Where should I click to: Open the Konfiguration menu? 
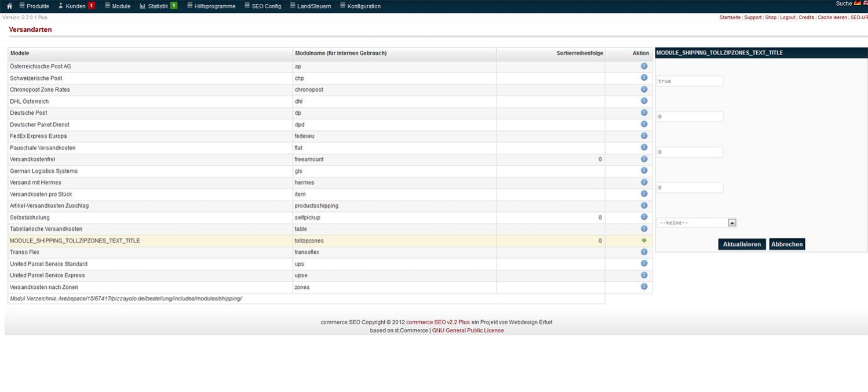[360, 6]
